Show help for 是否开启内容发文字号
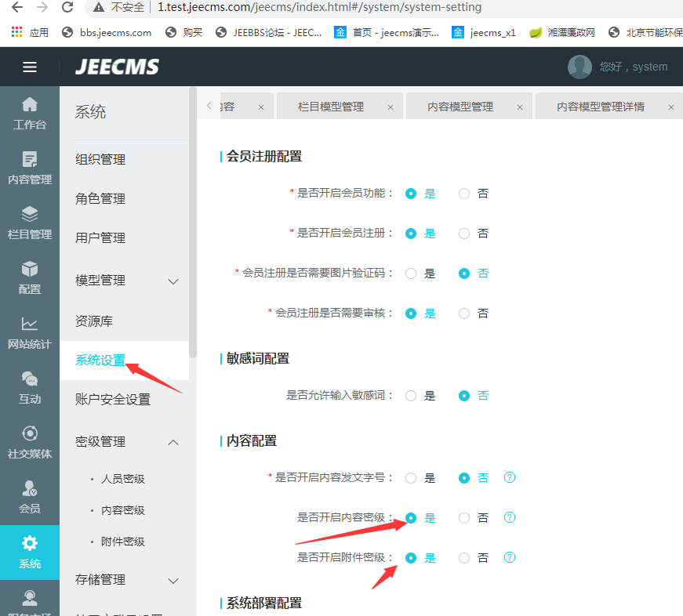 (x=509, y=477)
